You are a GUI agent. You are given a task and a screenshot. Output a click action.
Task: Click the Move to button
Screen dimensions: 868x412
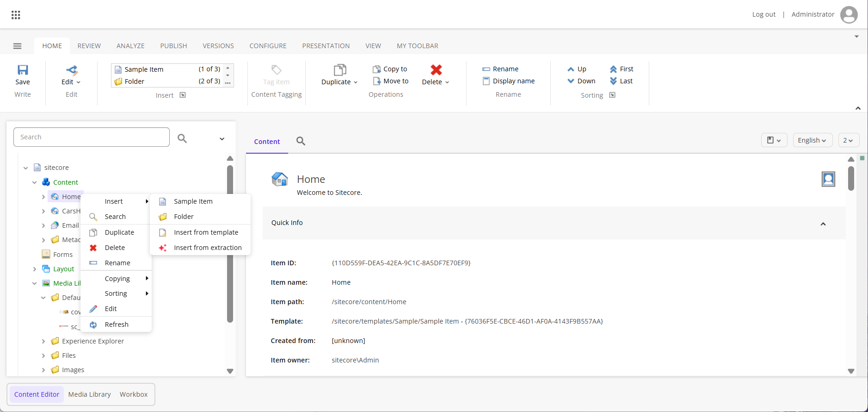coord(391,81)
